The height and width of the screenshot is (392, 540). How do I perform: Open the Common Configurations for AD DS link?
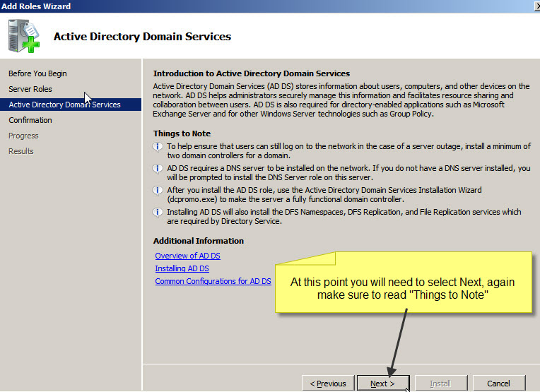213,281
